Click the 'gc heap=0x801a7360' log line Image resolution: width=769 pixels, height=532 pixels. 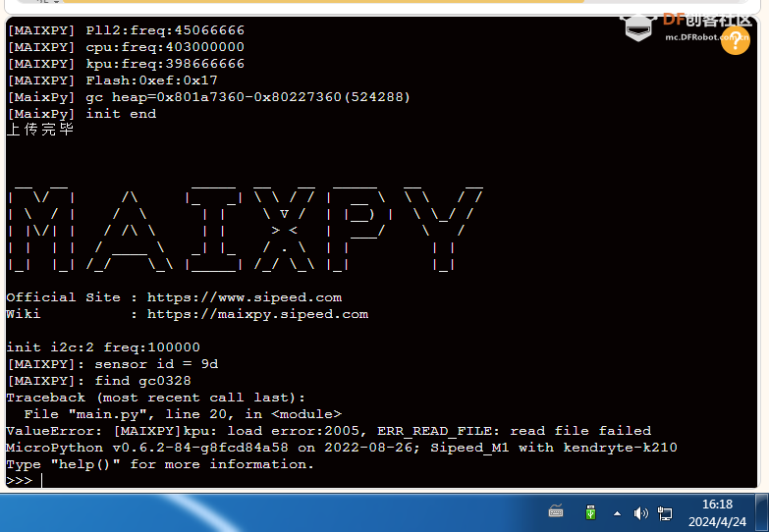209,97
